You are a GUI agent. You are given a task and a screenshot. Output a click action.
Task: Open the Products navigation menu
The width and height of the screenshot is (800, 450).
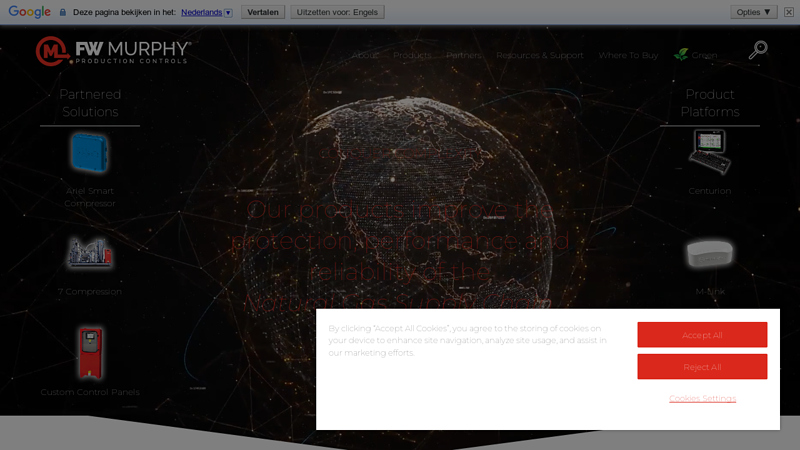point(412,56)
